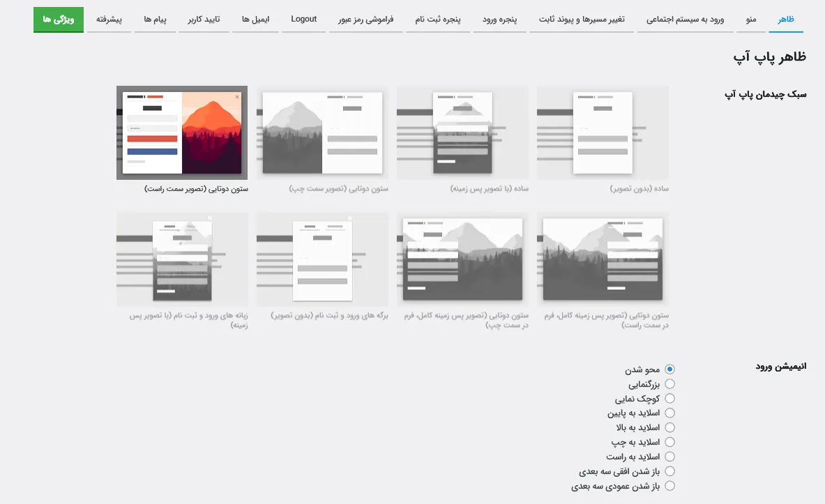Open the "پیام ها" tab
The width and height of the screenshot is (825, 504).
click(x=156, y=20)
